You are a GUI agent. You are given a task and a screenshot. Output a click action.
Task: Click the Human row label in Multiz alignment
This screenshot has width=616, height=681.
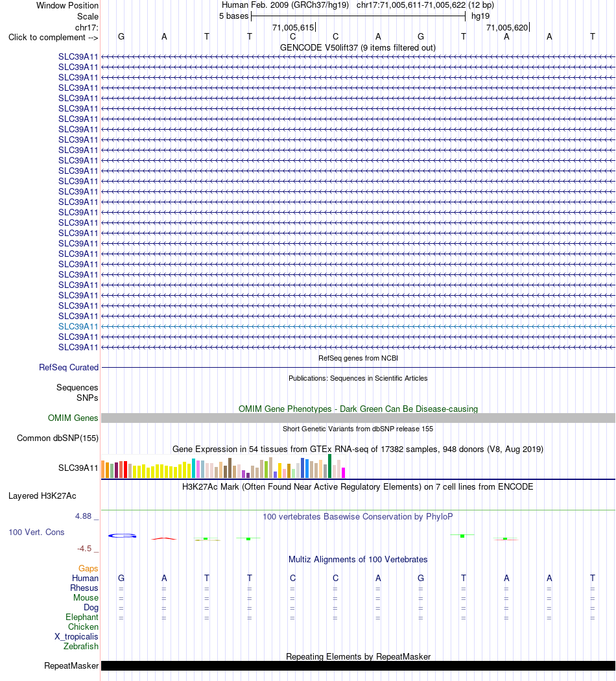pos(85,578)
